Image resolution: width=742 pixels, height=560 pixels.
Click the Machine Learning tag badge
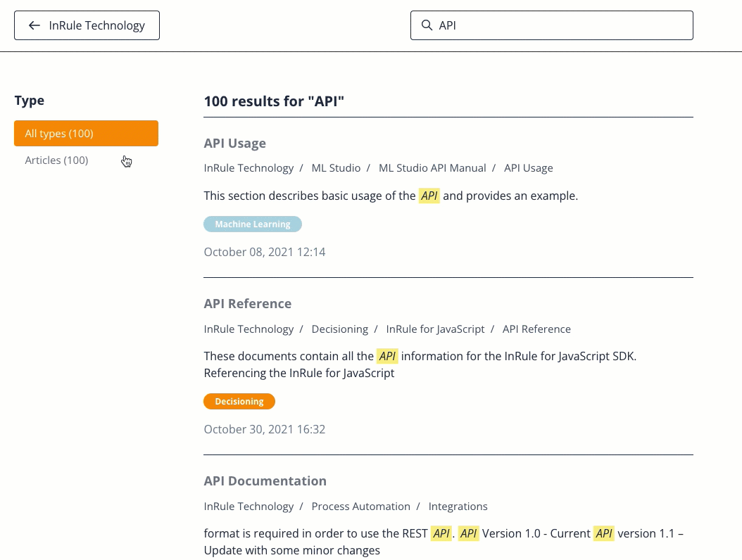pos(253,224)
